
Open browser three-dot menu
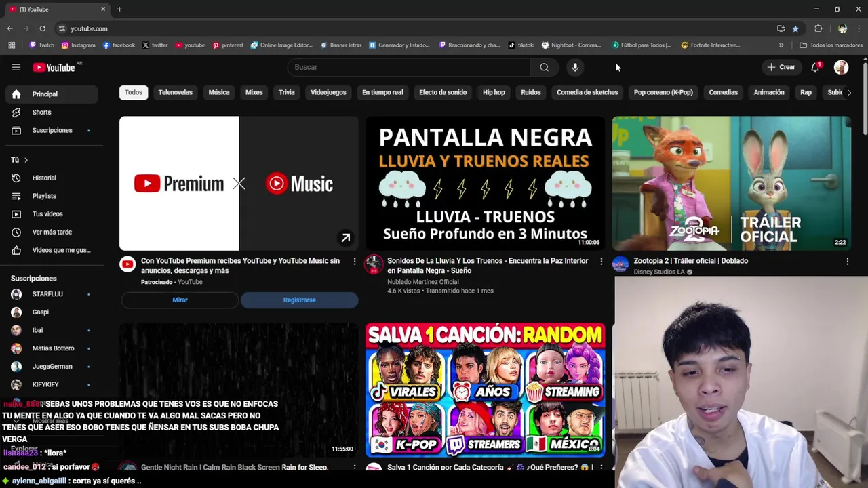pyautogui.click(x=859, y=28)
